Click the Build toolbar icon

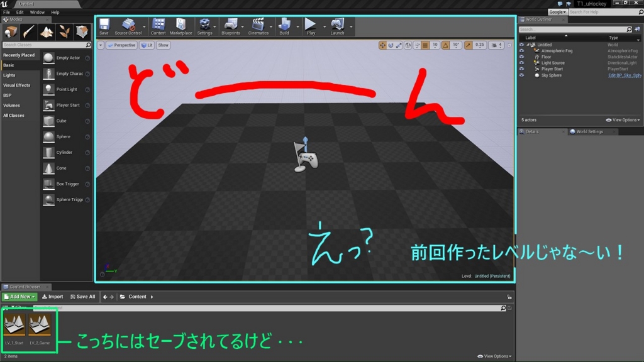(284, 26)
